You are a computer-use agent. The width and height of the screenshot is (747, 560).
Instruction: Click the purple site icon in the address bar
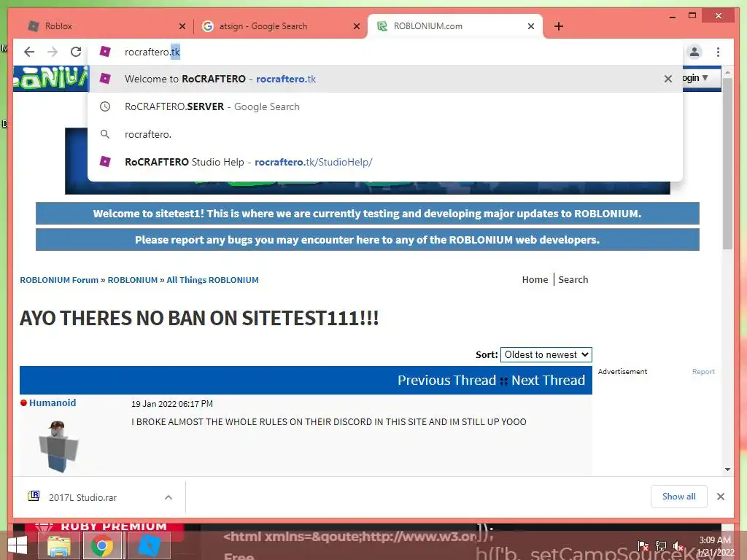(105, 52)
